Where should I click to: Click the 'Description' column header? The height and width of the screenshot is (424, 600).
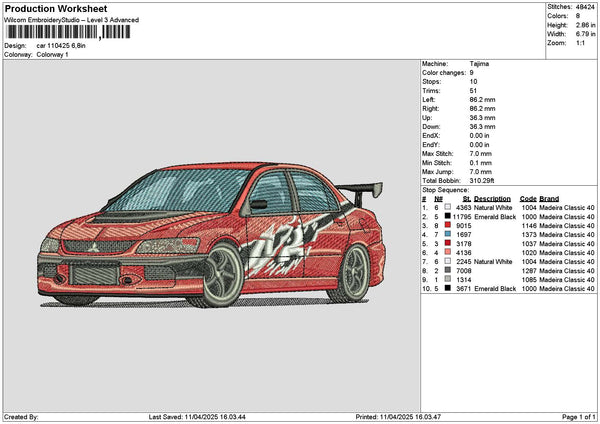click(492, 199)
